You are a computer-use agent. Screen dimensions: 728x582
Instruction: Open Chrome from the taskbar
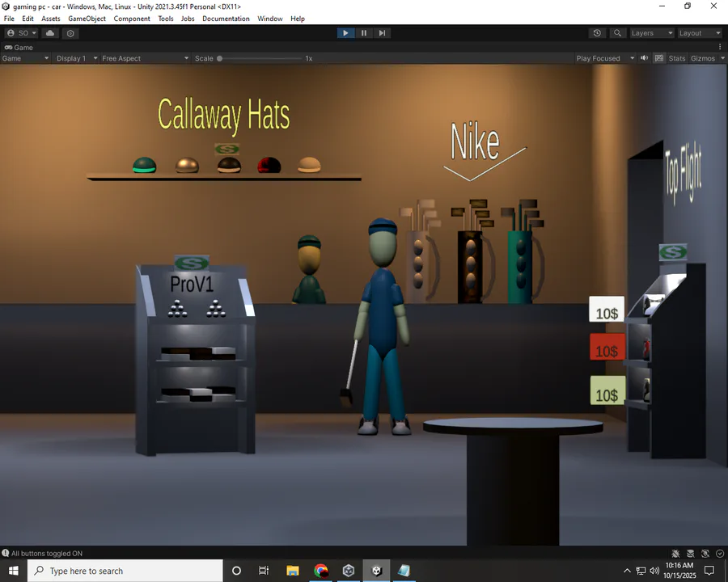click(321, 571)
